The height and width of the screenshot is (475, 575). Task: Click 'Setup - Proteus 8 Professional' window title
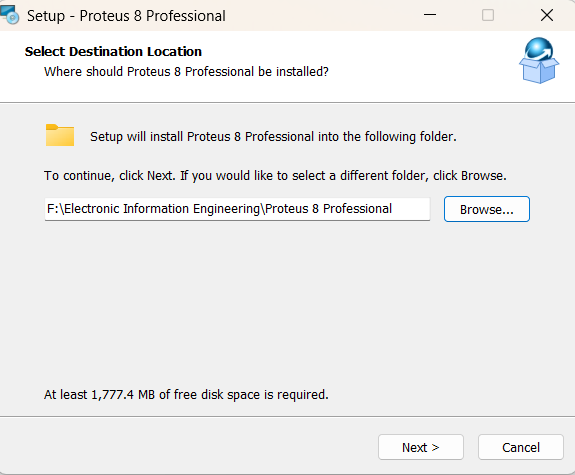tap(126, 16)
